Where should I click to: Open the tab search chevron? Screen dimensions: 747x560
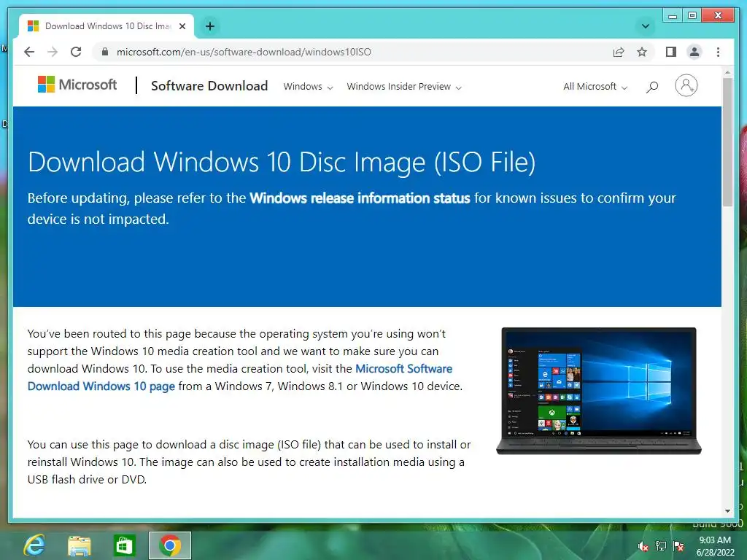[646, 26]
